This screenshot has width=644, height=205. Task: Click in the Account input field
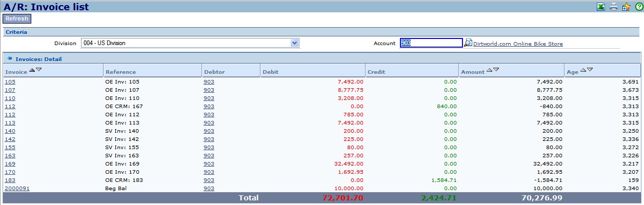pos(431,43)
